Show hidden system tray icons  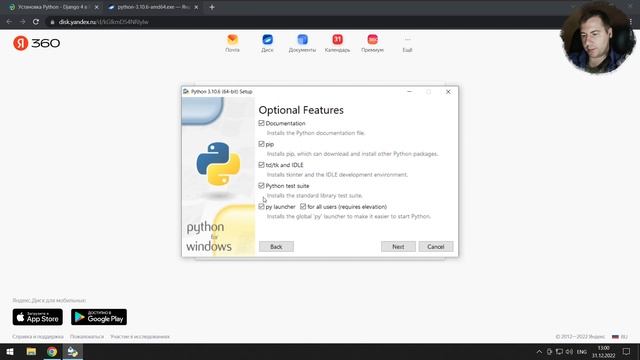tap(539, 352)
